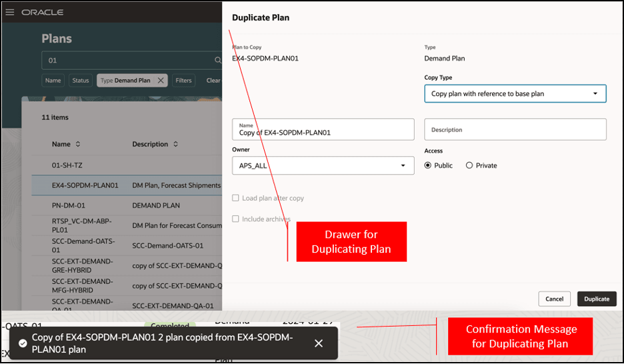Open the Filters chip
This screenshot has height=364, width=624.
pyautogui.click(x=183, y=81)
